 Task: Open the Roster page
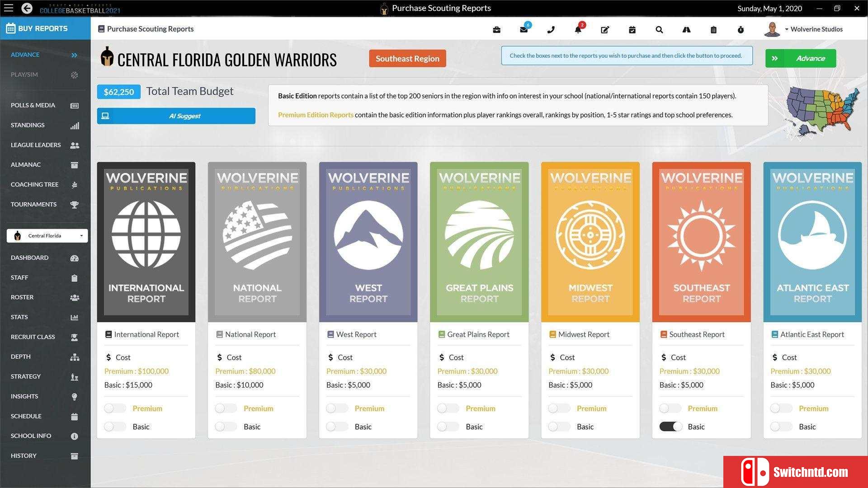point(45,297)
